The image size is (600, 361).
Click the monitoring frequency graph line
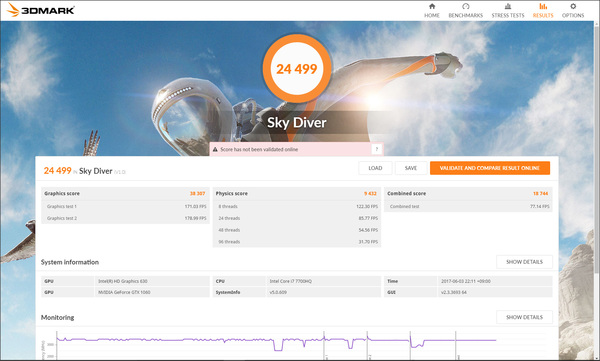click(276, 341)
